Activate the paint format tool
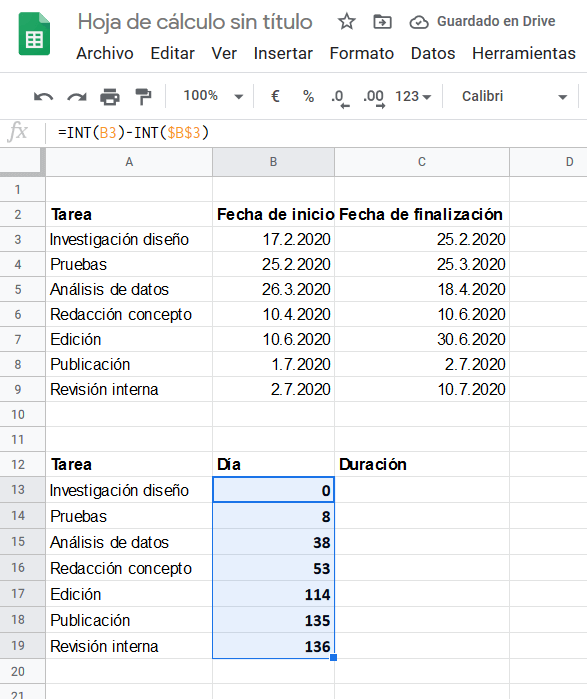The width and height of the screenshot is (587, 699). [143, 96]
